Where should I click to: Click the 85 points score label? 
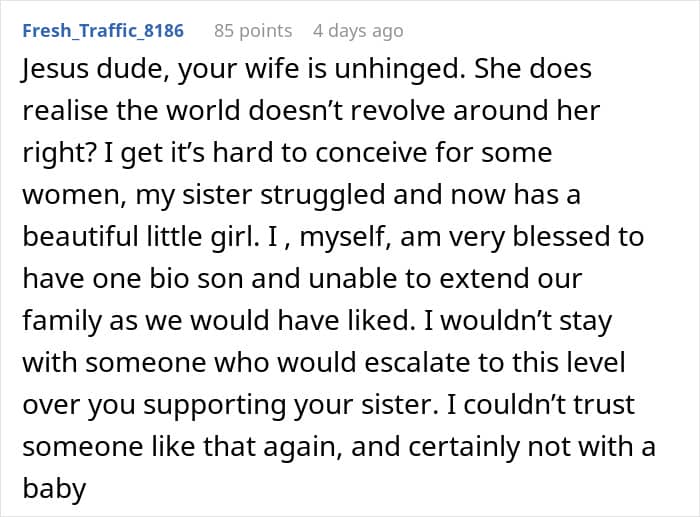pos(253,31)
